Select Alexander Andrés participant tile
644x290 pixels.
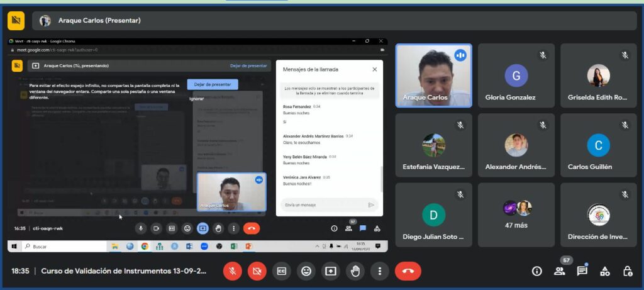[x=516, y=145]
